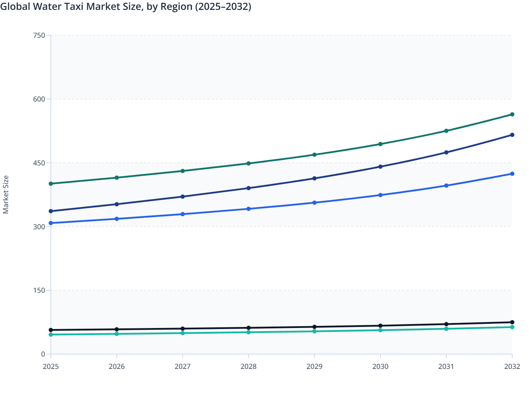532x395 pixels.
Task: Click the "Market Size" y-axis title
Action: (6, 195)
